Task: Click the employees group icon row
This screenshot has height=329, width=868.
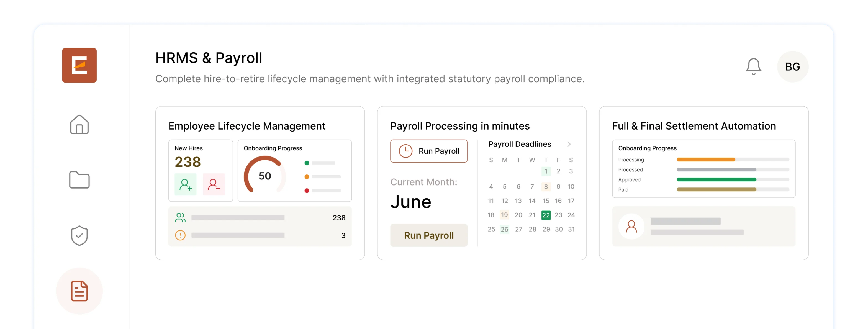Action: click(260, 218)
